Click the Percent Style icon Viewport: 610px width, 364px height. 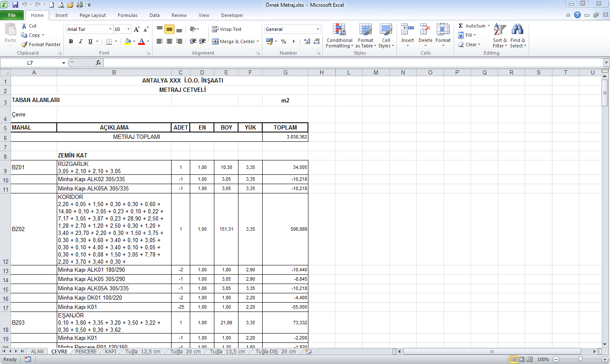pyautogui.click(x=283, y=41)
